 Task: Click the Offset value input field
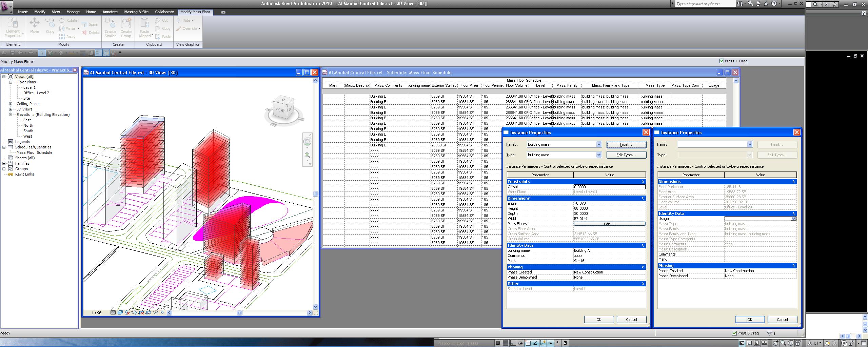(x=609, y=187)
